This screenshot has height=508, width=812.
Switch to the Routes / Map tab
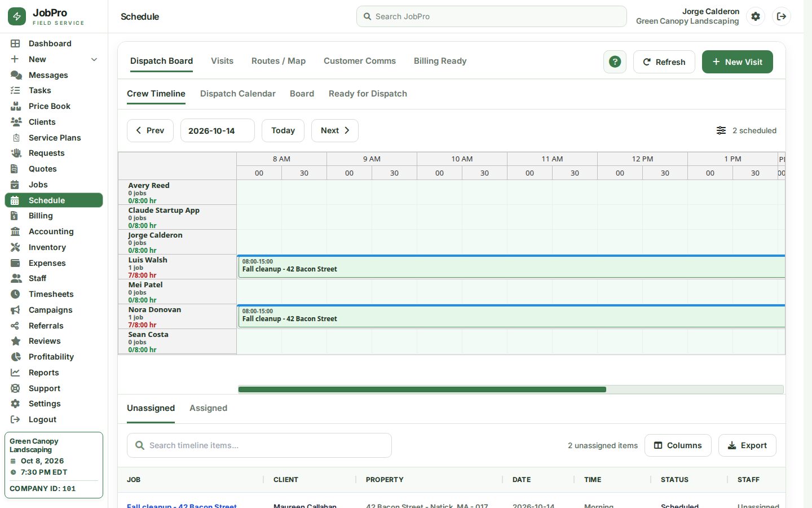pyautogui.click(x=279, y=61)
